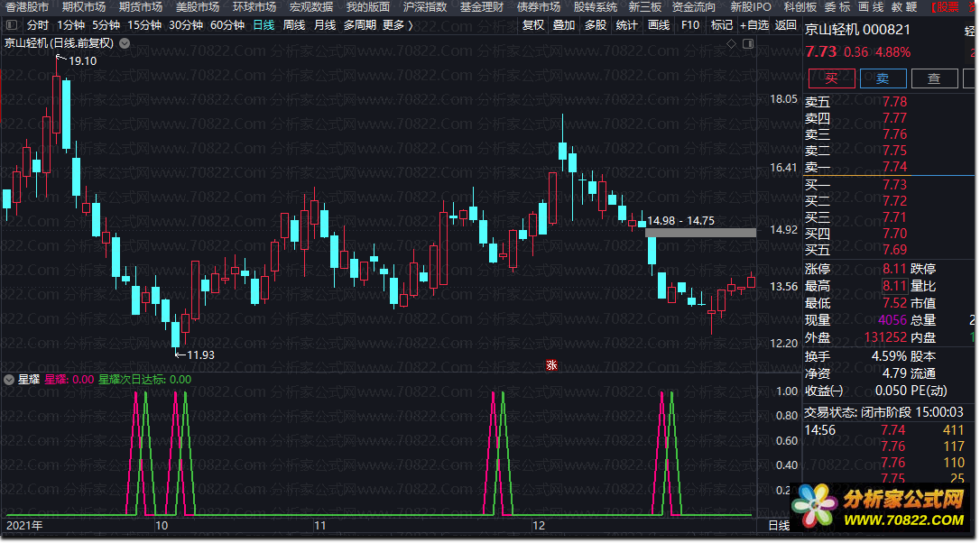
Task: Click the 卖一 price 7.74
Action: coord(894,167)
